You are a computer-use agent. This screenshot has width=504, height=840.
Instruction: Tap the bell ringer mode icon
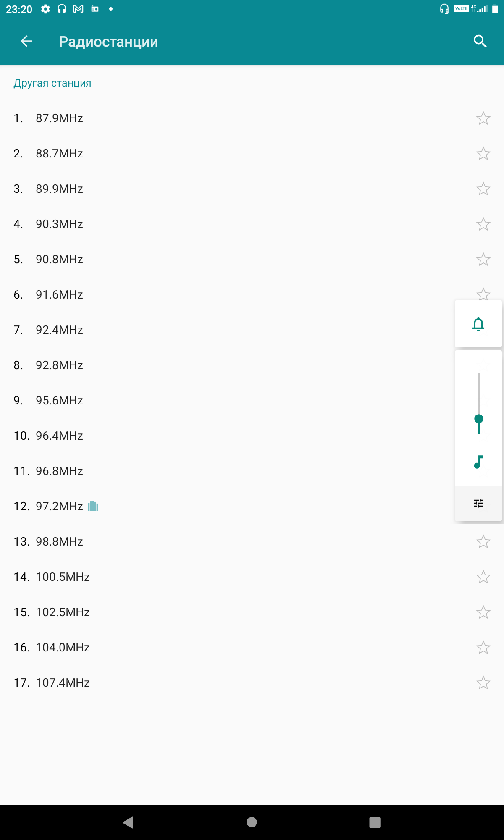[x=478, y=324]
